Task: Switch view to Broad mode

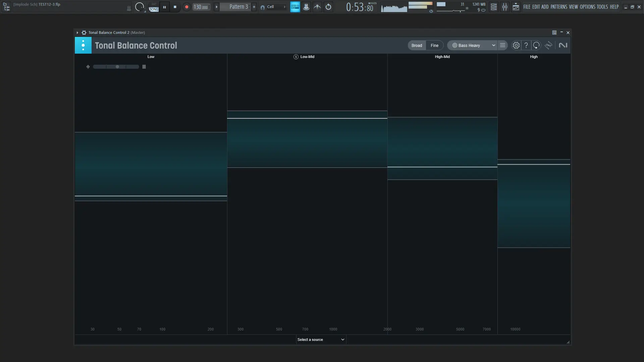Action: tap(417, 45)
